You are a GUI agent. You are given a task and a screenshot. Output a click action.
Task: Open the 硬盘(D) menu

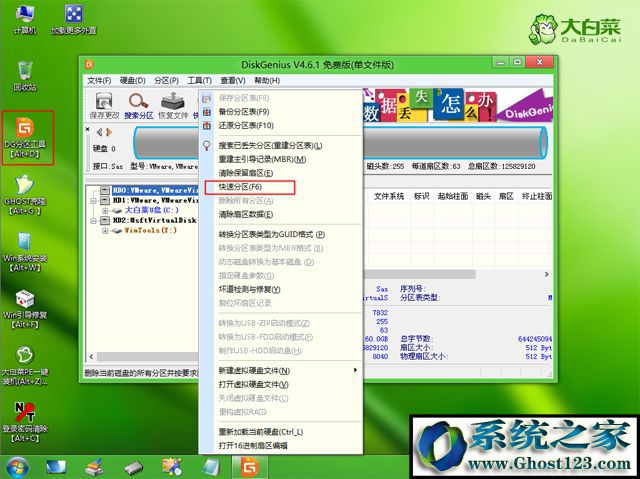[x=133, y=81]
